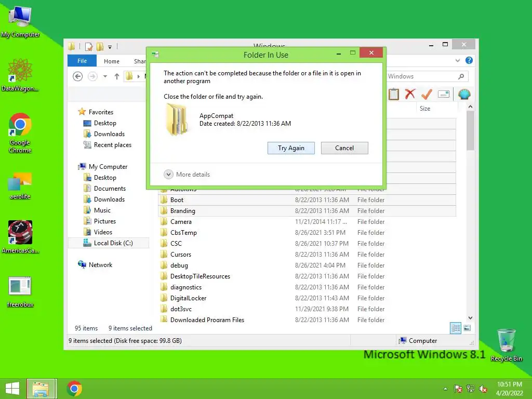Image resolution: width=532 pixels, height=399 pixels.
Task: Select the CSC folder row
Action: pos(307,243)
